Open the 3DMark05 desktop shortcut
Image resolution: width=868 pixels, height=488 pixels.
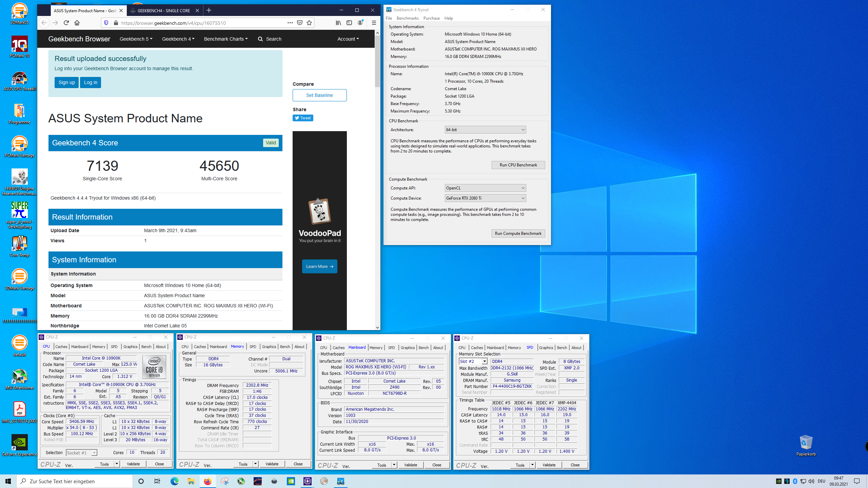[19, 14]
